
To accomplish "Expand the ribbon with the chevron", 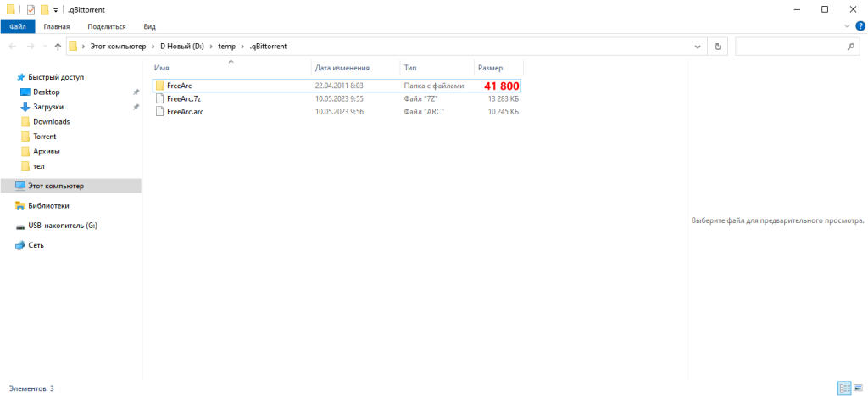I will (847, 26).
